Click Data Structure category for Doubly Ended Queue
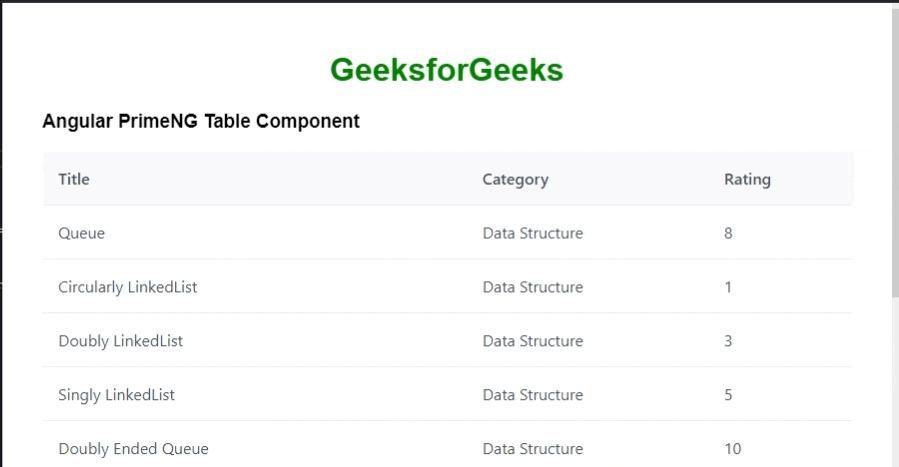The height and width of the screenshot is (467, 899). coord(532,449)
